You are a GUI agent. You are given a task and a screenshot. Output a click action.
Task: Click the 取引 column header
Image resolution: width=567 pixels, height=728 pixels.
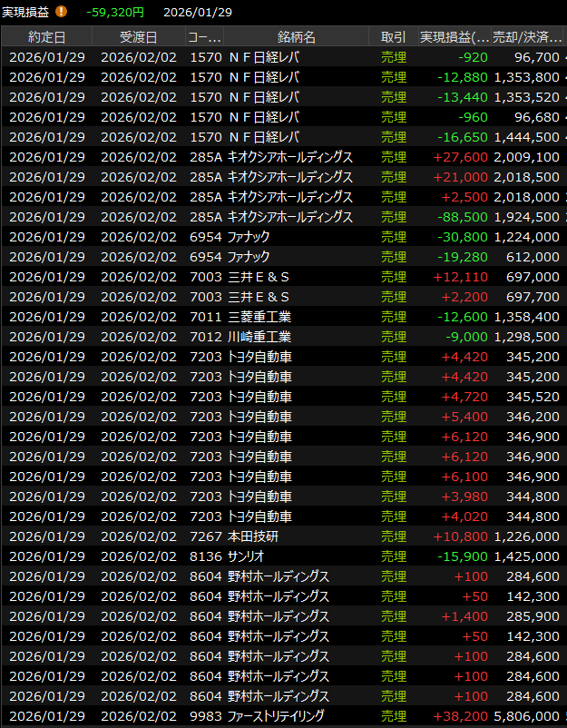coord(394,37)
